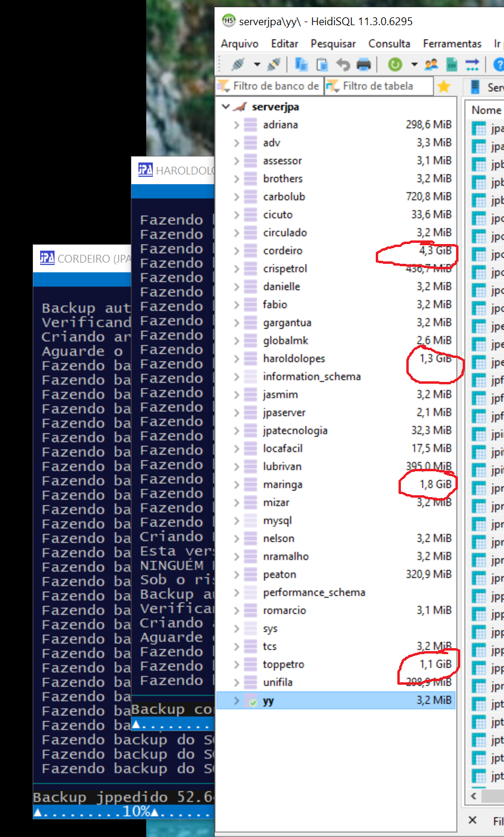Viewport: 504px width, 837px height.
Task: Click the table filter funnel icon
Action: coord(333,86)
